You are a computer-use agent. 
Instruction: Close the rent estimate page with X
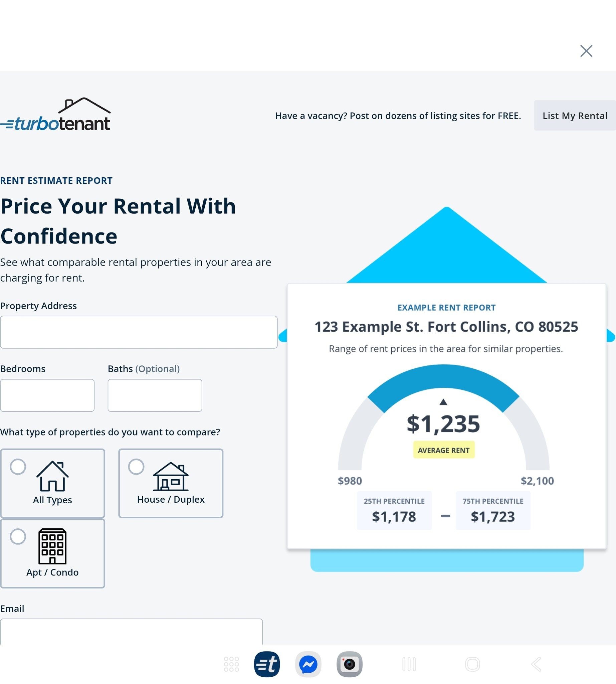click(x=586, y=51)
